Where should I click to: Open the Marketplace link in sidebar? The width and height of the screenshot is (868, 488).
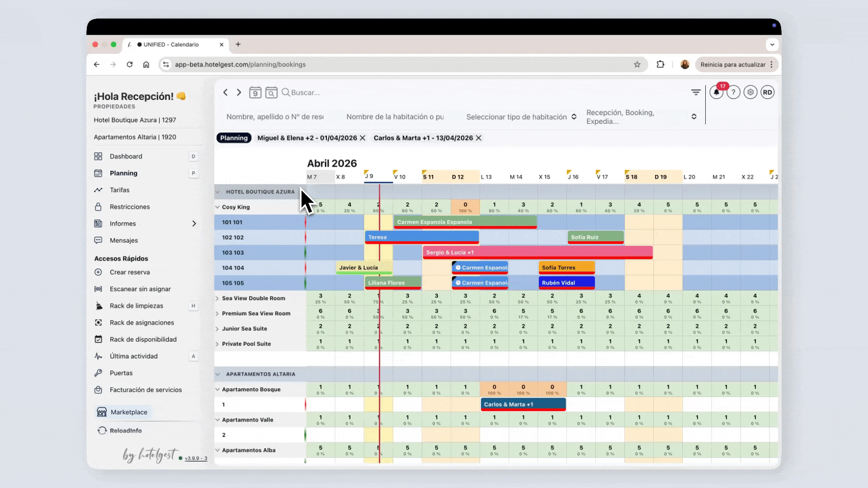pos(129,412)
